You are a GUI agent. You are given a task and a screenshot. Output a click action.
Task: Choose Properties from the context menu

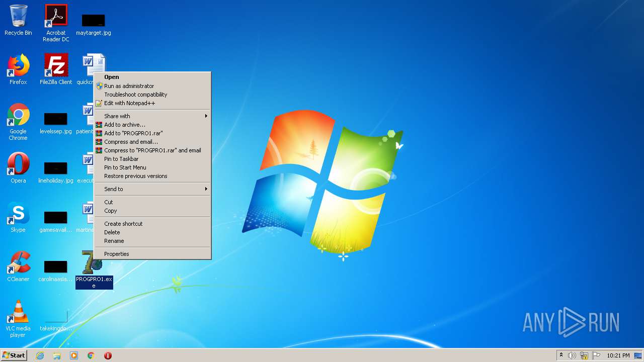(152, 254)
